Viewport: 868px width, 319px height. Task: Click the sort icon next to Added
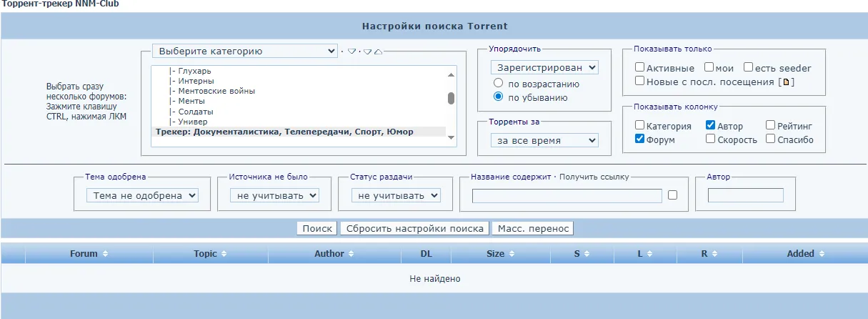tap(821, 254)
